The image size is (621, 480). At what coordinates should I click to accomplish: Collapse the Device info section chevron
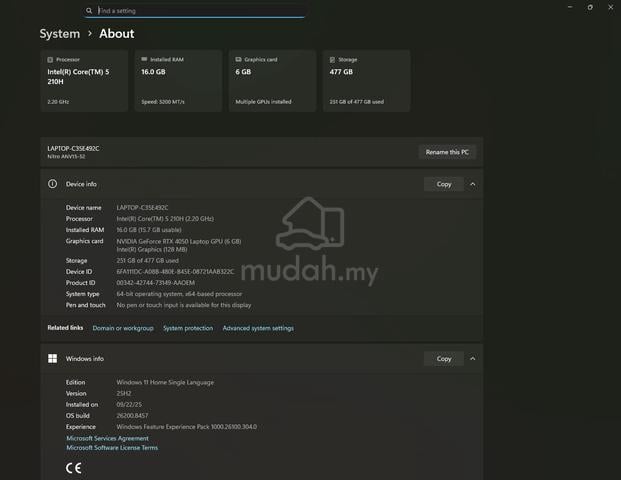pyautogui.click(x=472, y=184)
